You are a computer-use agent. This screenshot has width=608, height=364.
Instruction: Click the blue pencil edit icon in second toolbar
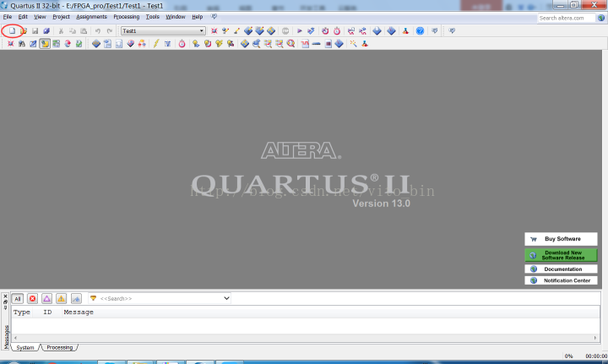coord(33,44)
